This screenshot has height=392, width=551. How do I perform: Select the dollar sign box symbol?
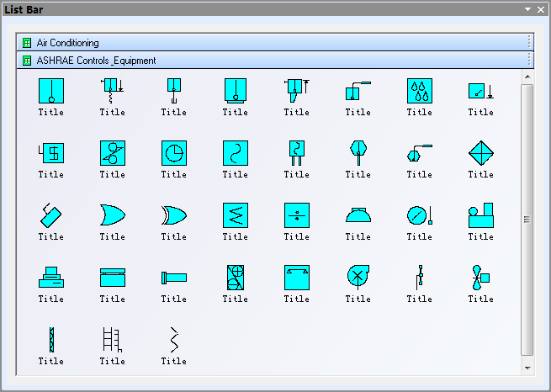(x=51, y=152)
